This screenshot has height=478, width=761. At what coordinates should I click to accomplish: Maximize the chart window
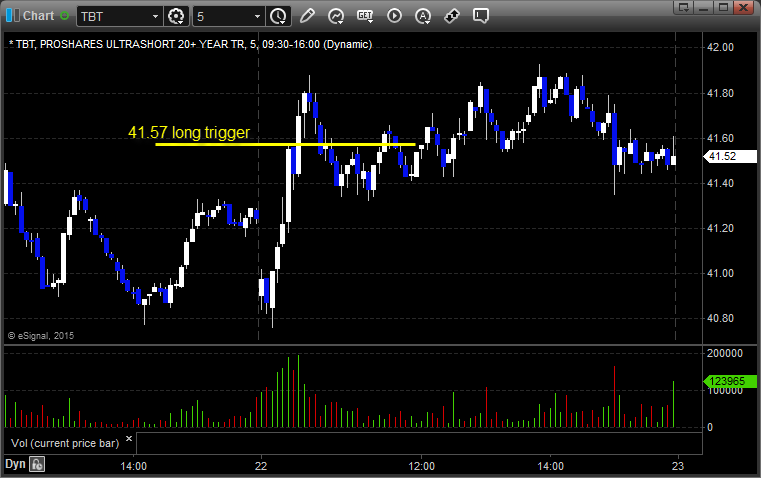(723, 7)
